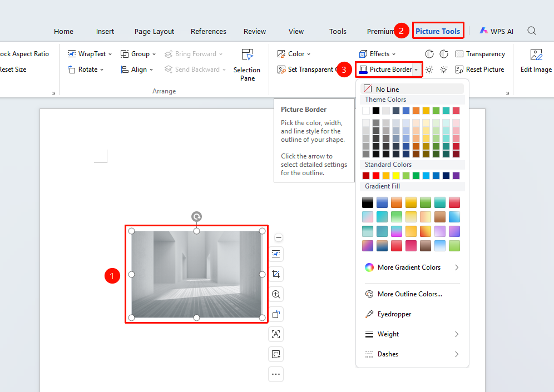Click Reset Picture in the ribbon
554x392 pixels.
(x=480, y=70)
